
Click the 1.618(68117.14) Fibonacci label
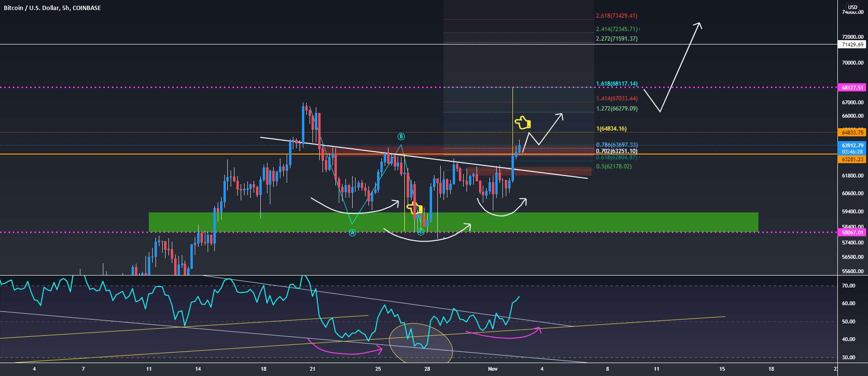click(616, 84)
